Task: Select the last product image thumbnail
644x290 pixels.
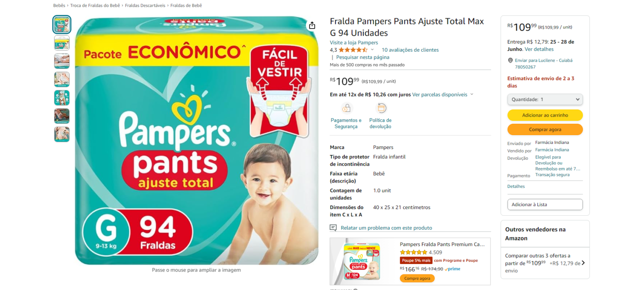Action: tap(62, 134)
